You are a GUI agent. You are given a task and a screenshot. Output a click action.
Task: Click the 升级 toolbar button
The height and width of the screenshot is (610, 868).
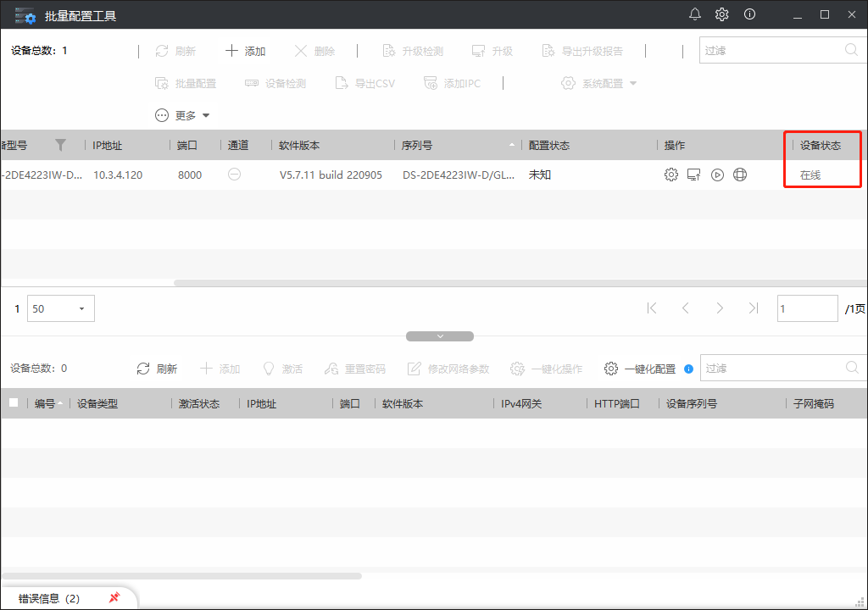pyautogui.click(x=492, y=51)
